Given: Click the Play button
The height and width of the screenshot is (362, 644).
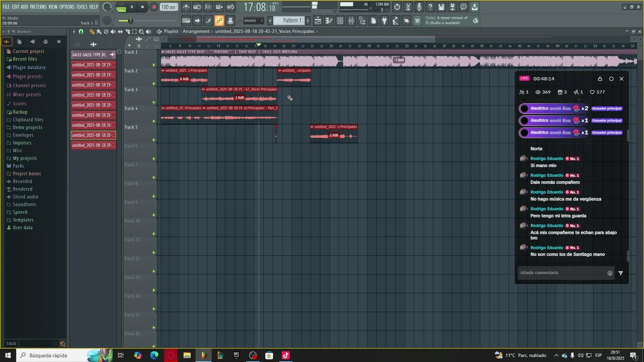Looking at the screenshot, I should 132,7.
